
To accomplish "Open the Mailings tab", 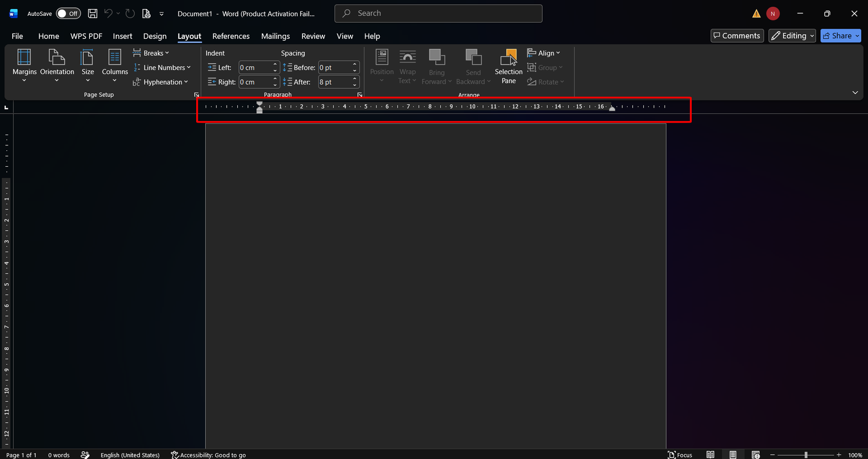I will pyautogui.click(x=275, y=36).
